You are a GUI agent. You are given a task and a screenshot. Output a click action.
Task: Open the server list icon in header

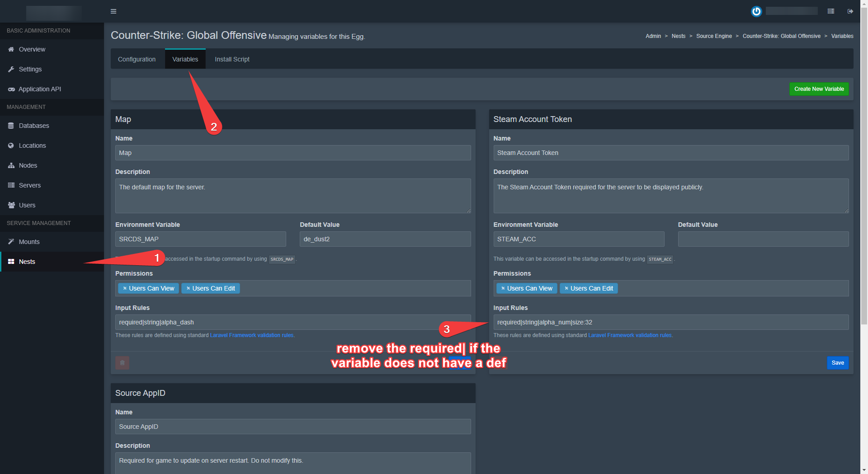point(830,11)
